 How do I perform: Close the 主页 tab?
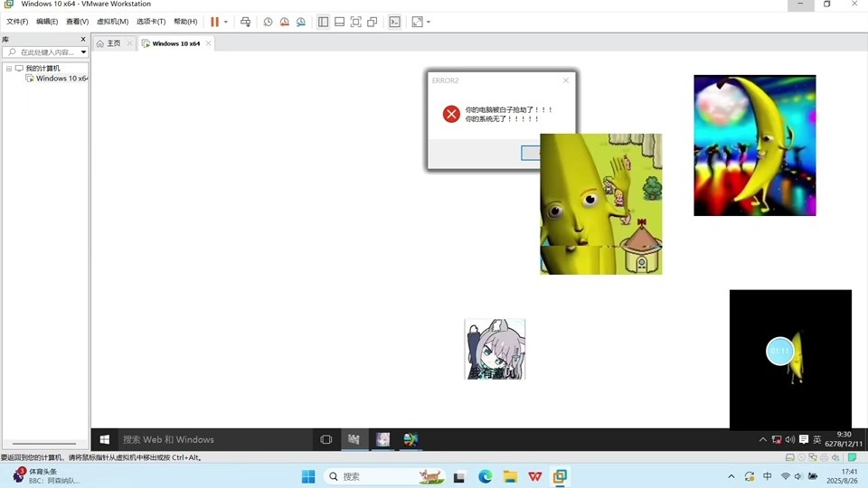point(129,43)
